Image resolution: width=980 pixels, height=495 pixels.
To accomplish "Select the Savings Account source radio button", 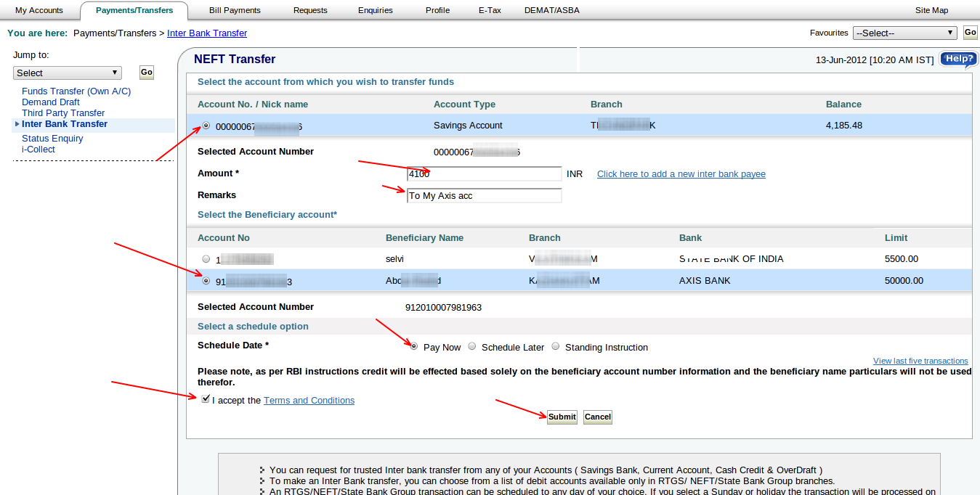I will 206,126.
